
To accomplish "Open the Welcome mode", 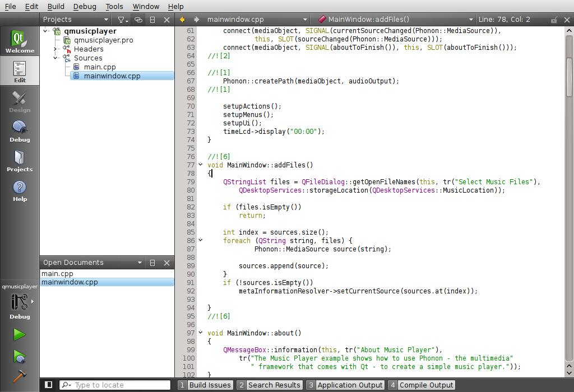I will pos(20,41).
